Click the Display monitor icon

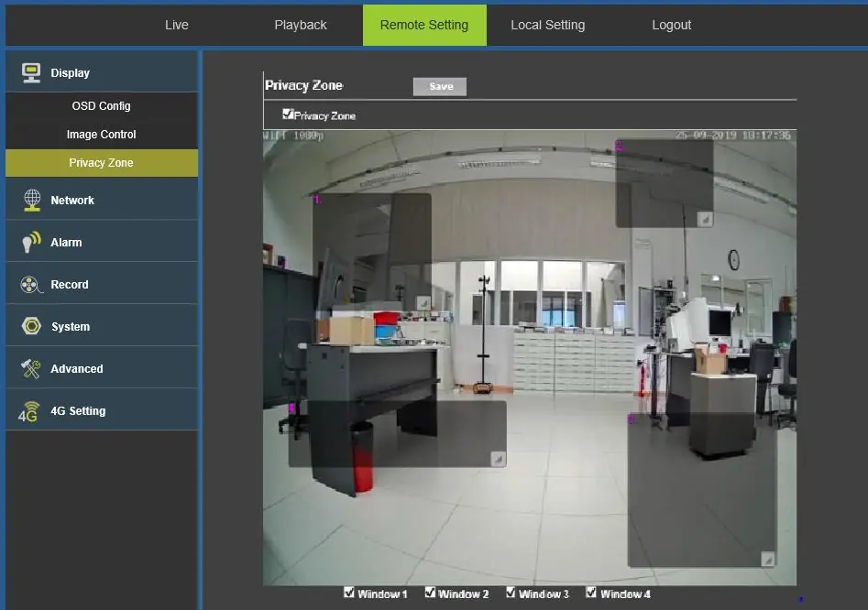(31, 72)
